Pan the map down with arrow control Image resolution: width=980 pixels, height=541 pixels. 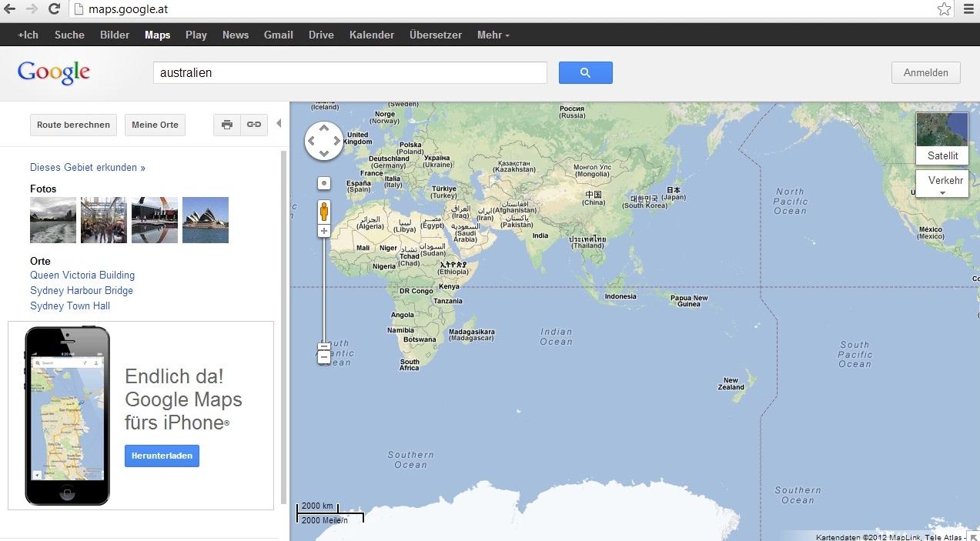[324, 154]
